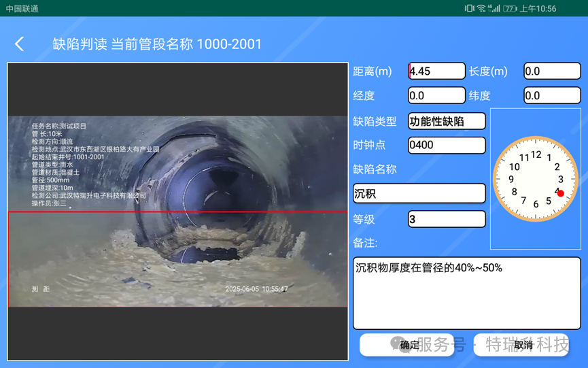This screenshot has width=588, height=368.
Task: Click the 测距 overlay text in video
Action: point(41,289)
